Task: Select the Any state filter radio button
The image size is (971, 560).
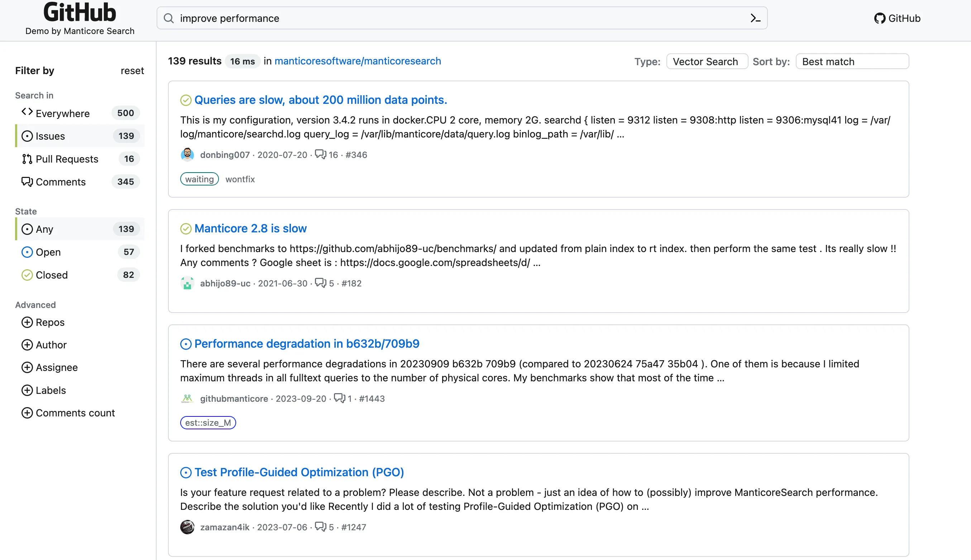Action: point(27,229)
